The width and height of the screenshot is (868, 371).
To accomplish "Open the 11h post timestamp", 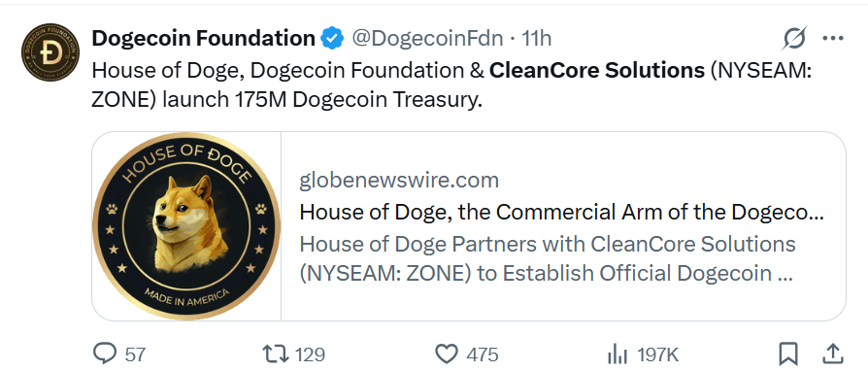I will [536, 38].
